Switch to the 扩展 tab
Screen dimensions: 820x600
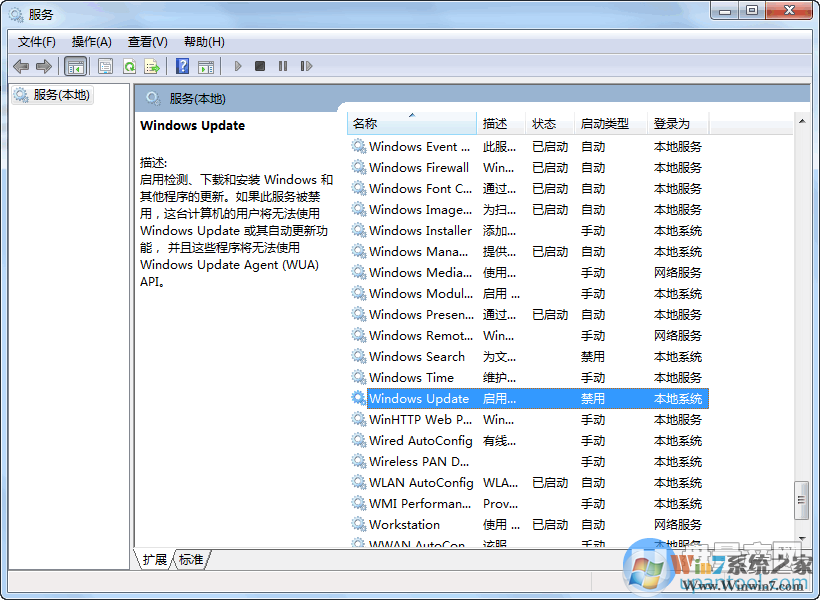coord(155,560)
